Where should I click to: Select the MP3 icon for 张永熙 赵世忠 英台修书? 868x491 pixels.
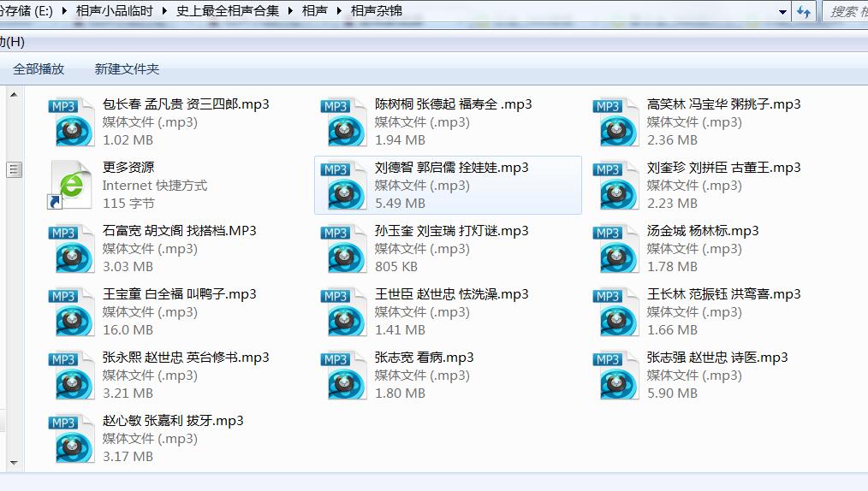(71, 376)
